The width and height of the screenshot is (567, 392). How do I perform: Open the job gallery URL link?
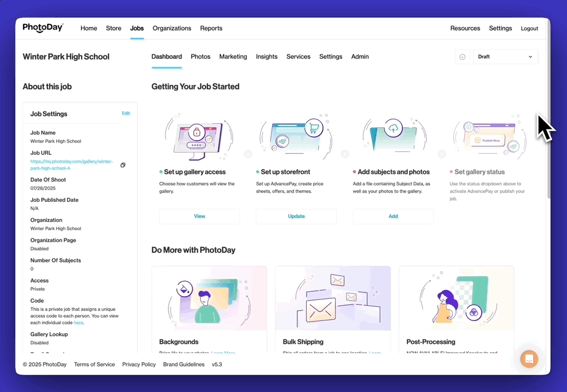pos(71,165)
